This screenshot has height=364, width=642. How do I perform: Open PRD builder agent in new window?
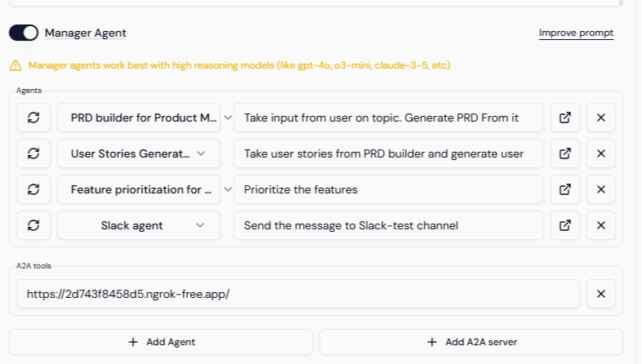pos(564,118)
